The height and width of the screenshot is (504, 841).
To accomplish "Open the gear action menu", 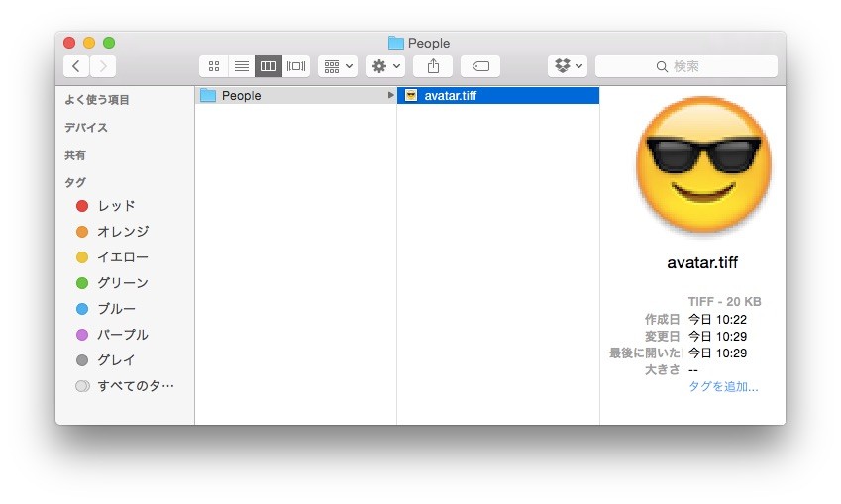I will tap(385, 66).
